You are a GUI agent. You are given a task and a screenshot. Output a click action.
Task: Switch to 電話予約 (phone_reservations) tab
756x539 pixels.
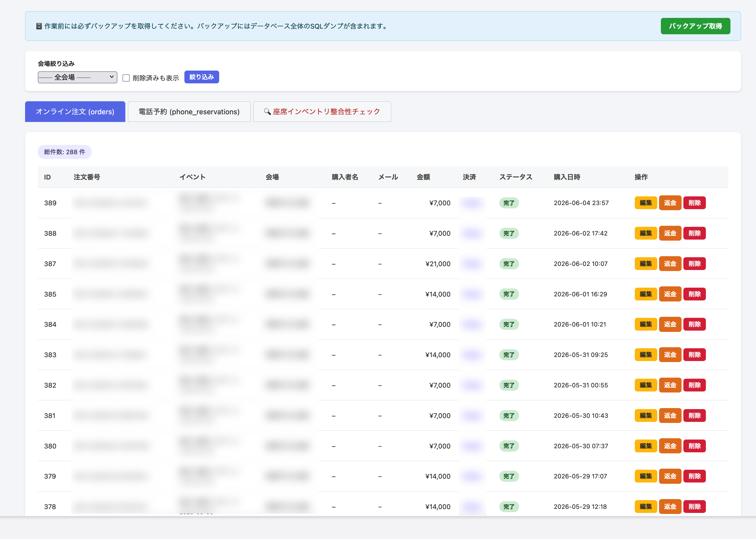(x=189, y=111)
